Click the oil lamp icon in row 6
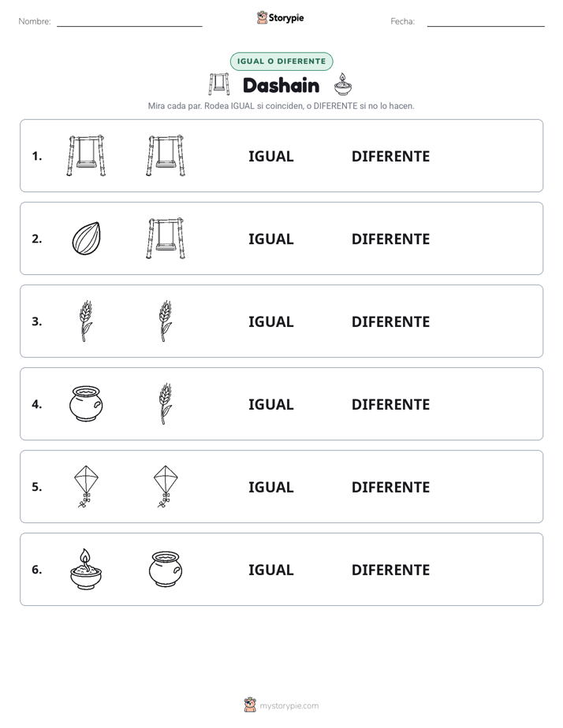 [86, 569]
